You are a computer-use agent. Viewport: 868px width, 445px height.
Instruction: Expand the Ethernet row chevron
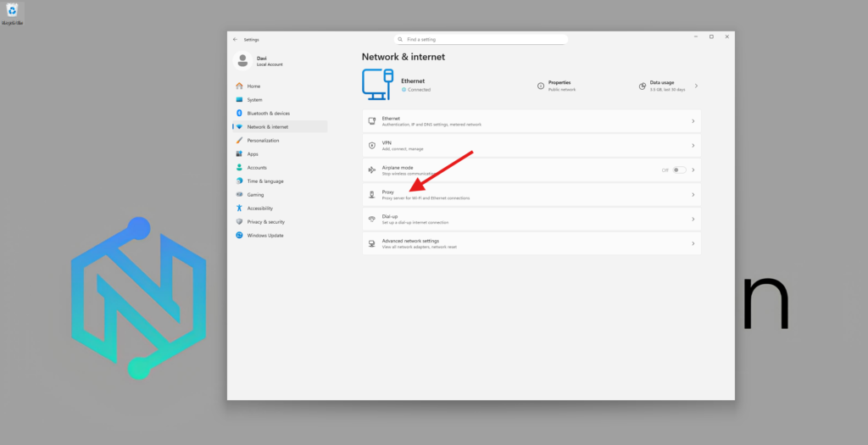pyautogui.click(x=693, y=121)
